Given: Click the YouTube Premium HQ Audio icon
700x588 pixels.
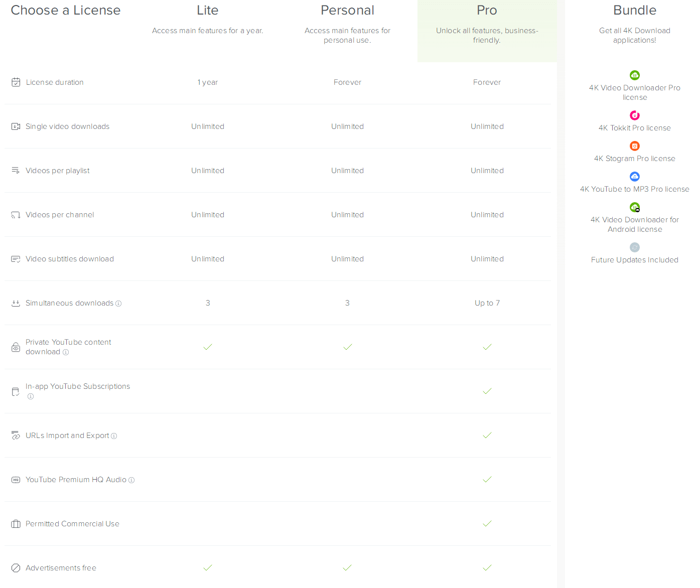Looking at the screenshot, I should coord(16,480).
